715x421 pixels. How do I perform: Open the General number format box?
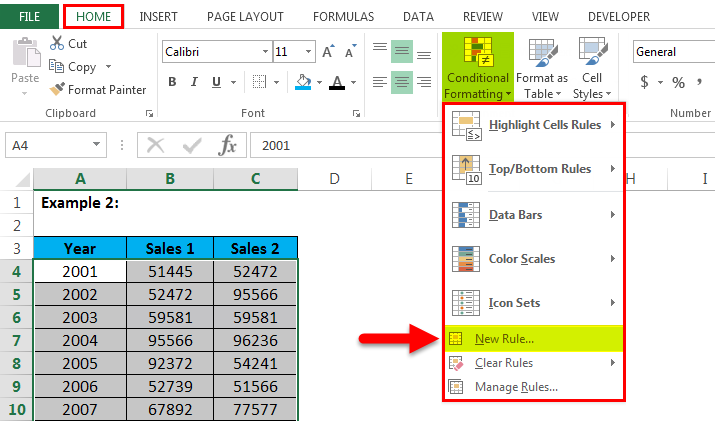tap(674, 52)
